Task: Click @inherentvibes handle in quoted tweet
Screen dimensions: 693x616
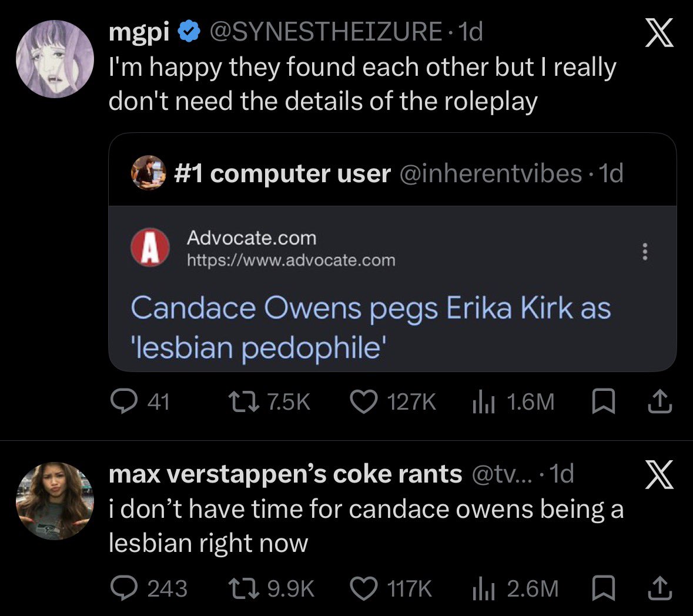Action: pyautogui.click(x=491, y=173)
